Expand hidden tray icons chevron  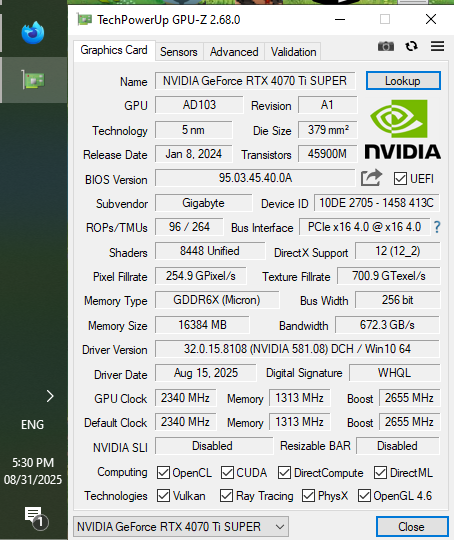click(50, 396)
